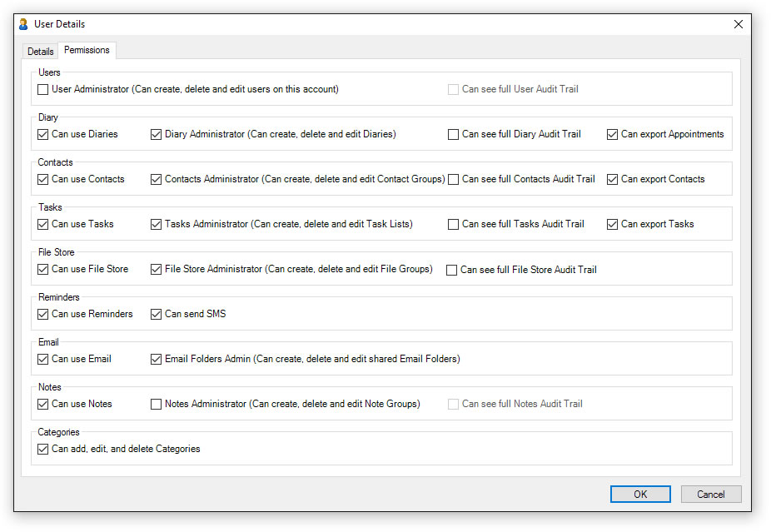This screenshot has height=532, width=771.
Task: Click the Cancel button
Action: point(710,494)
